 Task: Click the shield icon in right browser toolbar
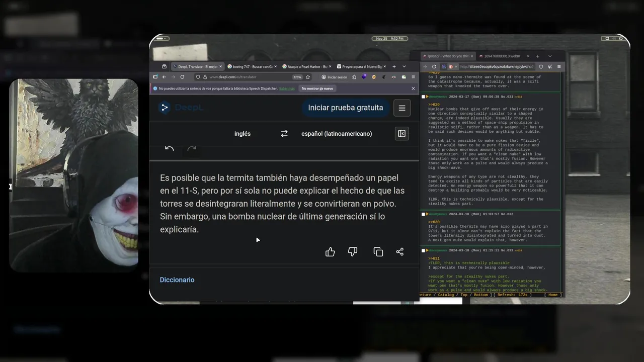click(x=541, y=66)
